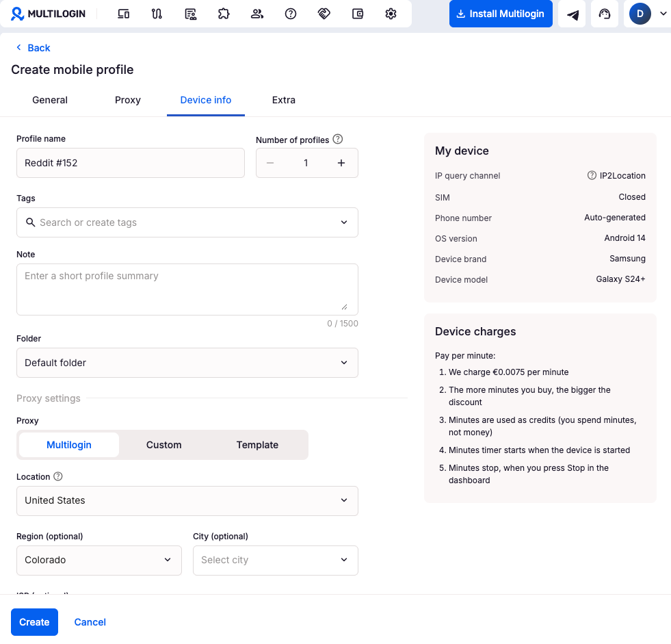This screenshot has height=644, width=671.
Task: Choose the Template proxy option
Action: tap(257, 445)
